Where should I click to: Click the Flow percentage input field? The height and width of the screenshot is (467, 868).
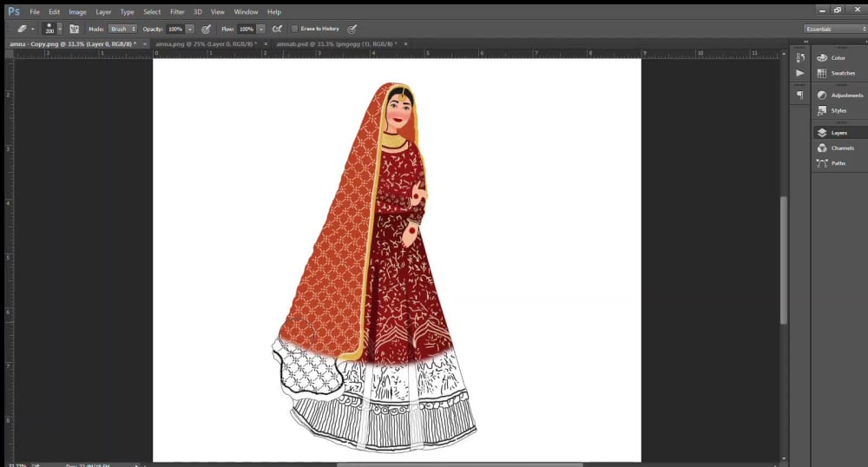pos(246,29)
